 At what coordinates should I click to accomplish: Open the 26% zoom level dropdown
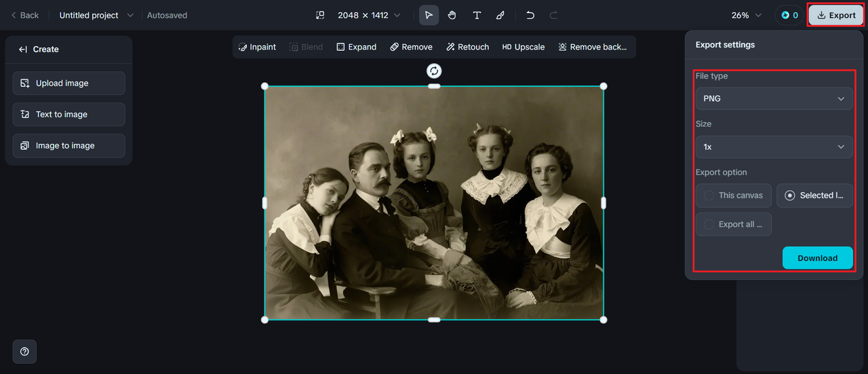pos(746,15)
